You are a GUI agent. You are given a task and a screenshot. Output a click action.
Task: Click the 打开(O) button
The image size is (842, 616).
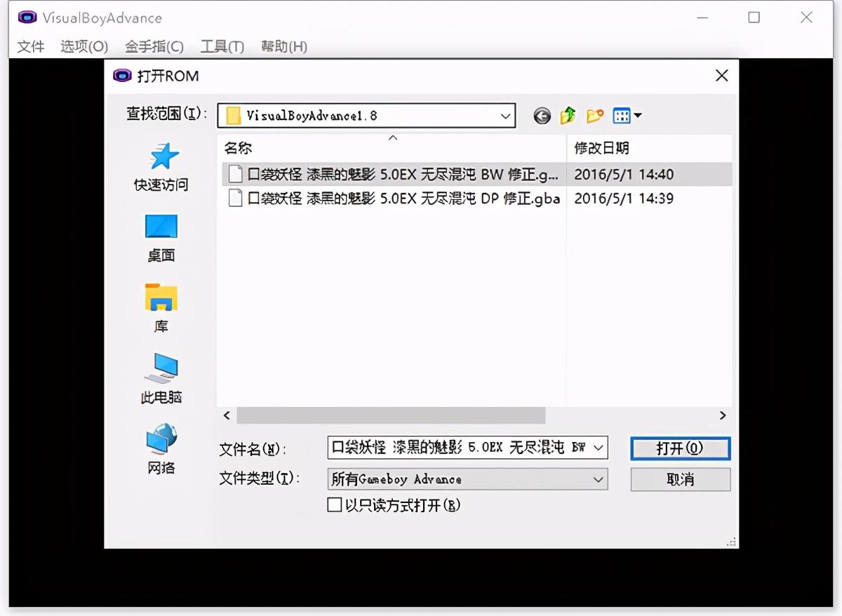[x=680, y=448]
